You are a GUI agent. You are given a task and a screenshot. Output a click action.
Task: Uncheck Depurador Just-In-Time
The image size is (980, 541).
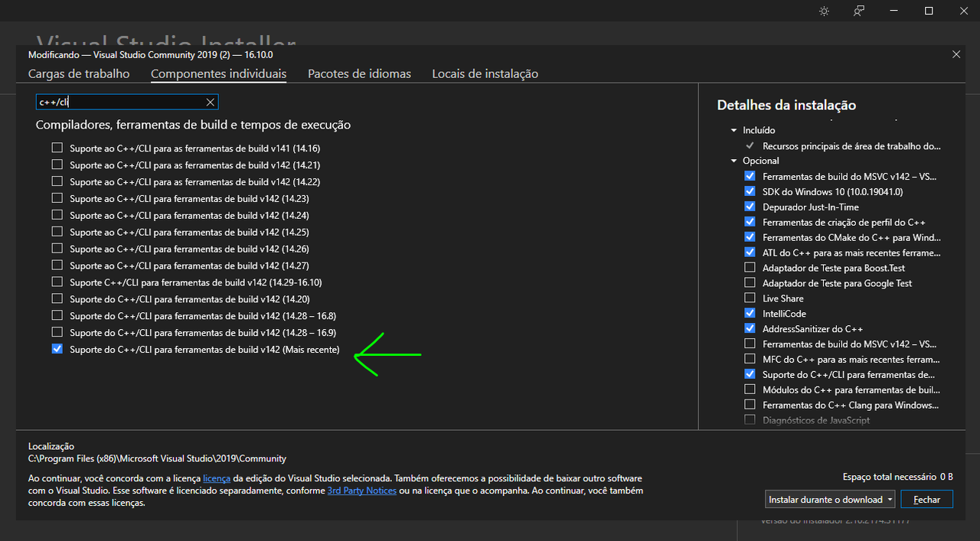tap(750, 207)
